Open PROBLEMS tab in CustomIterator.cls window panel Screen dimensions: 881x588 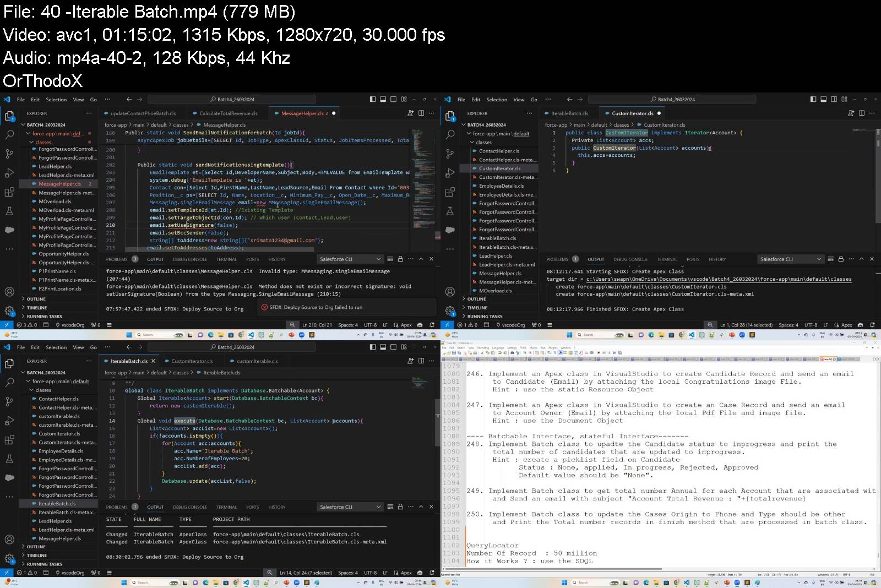pyautogui.click(x=557, y=259)
